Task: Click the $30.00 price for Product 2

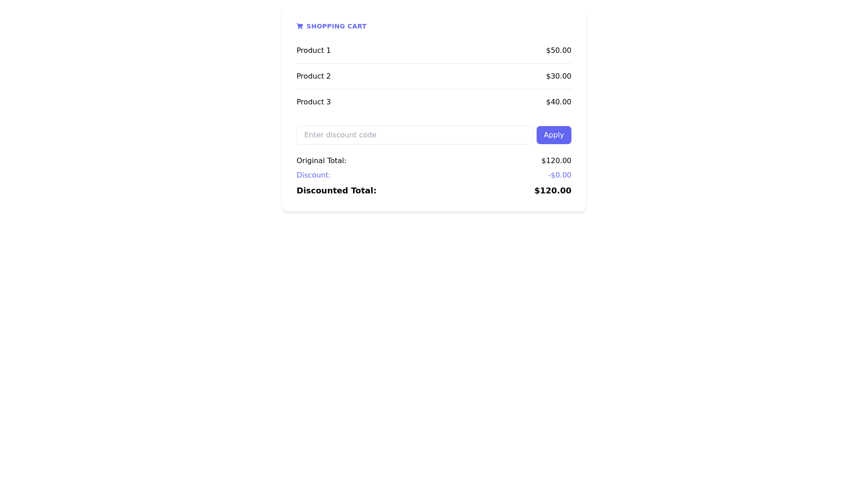Action: [x=558, y=76]
